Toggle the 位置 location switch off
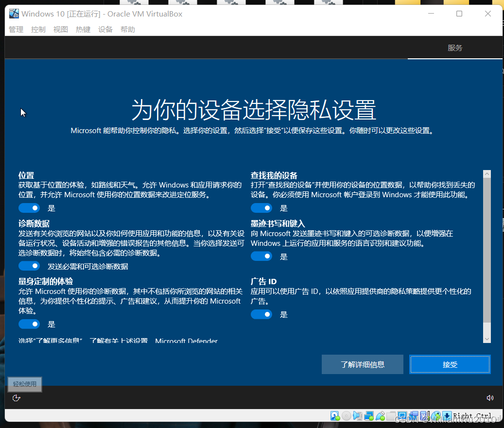504x428 pixels. [29, 208]
